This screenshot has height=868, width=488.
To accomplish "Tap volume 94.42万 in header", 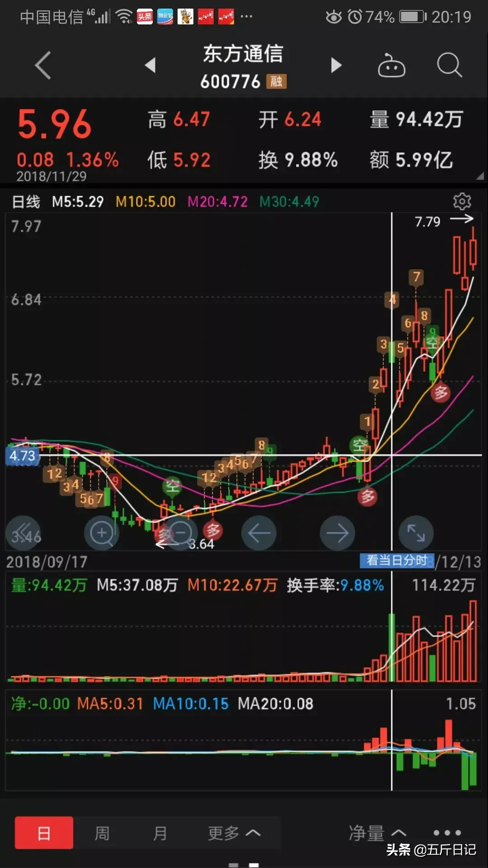I will click(x=429, y=120).
